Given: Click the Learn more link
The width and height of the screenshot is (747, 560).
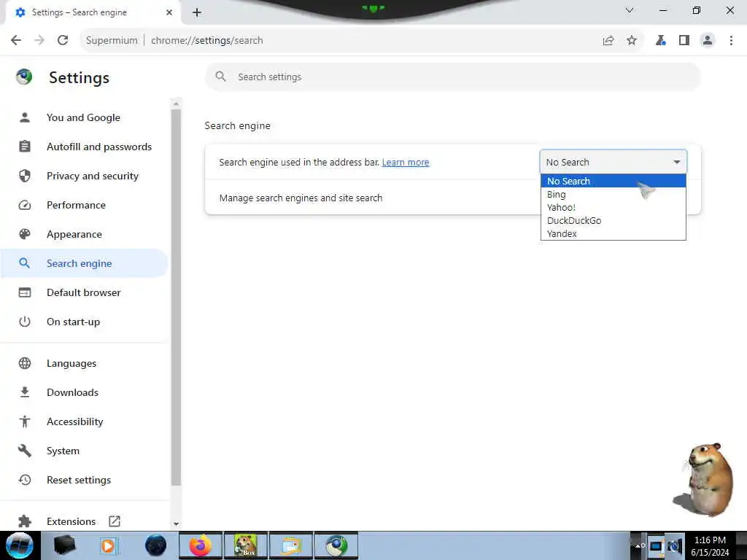Looking at the screenshot, I should pos(406,163).
